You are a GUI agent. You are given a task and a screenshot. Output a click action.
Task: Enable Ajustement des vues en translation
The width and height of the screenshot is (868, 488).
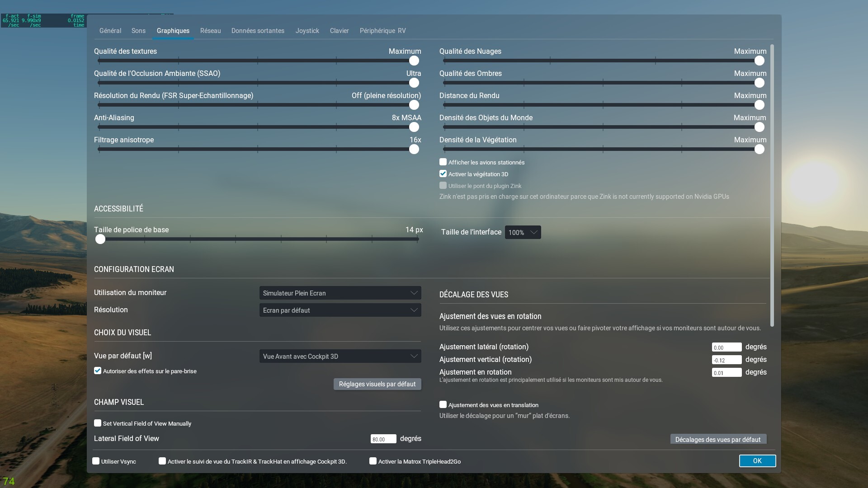[443, 405]
